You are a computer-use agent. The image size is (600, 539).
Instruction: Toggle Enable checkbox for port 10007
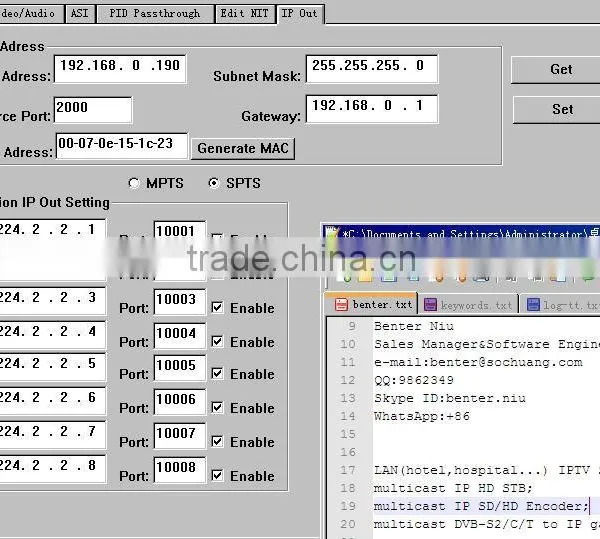[217, 441]
